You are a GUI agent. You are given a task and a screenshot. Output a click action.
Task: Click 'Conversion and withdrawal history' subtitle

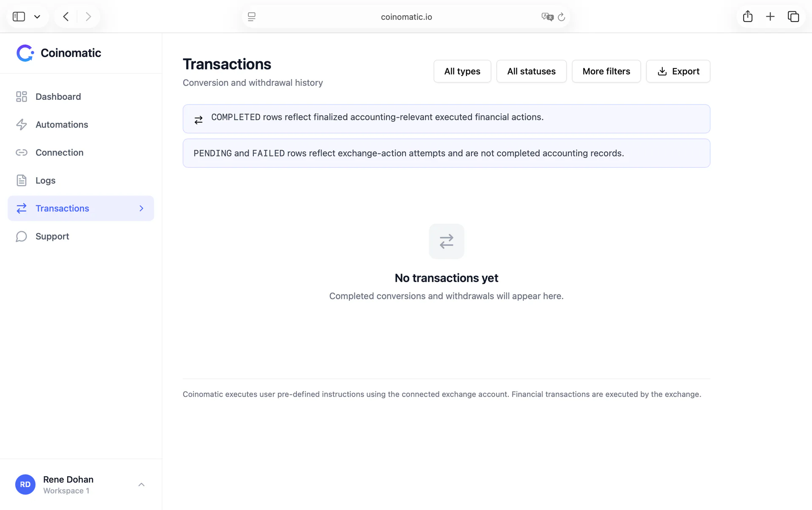point(252,83)
